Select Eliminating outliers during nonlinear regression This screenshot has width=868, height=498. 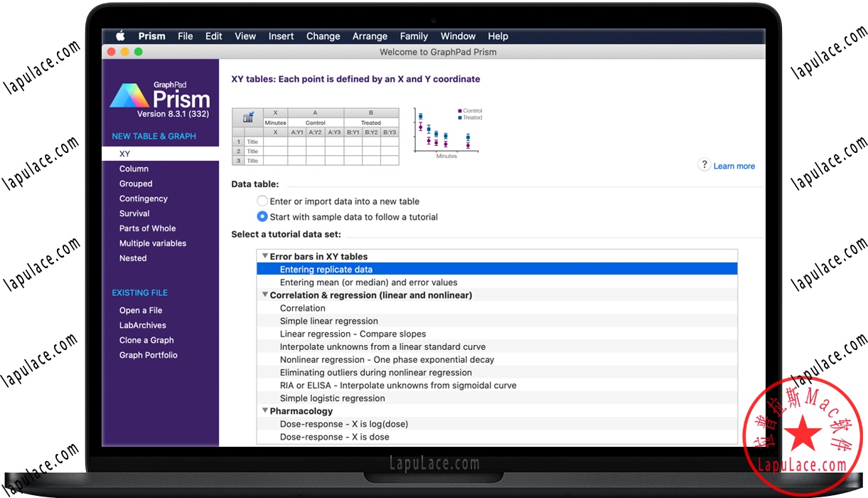(x=497, y=372)
